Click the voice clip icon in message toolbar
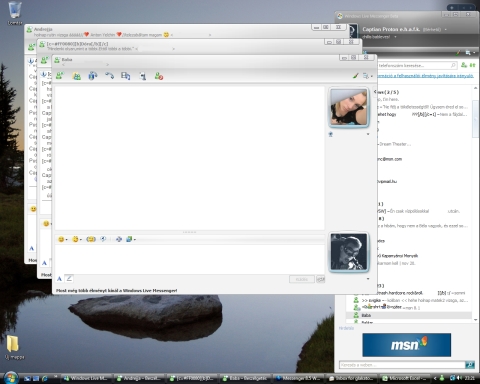Screen dimensions: 480x384 click(x=103, y=239)
